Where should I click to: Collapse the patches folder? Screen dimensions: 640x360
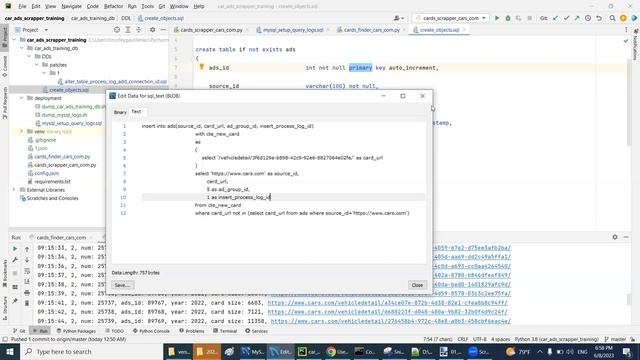tap(37, 65)
